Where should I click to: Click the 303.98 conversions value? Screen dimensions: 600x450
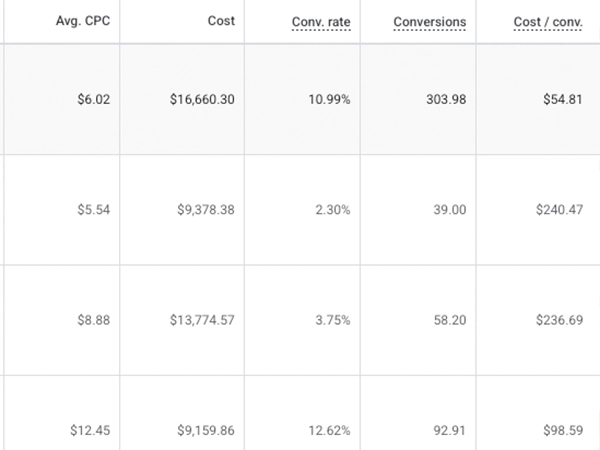coord(443,100)
